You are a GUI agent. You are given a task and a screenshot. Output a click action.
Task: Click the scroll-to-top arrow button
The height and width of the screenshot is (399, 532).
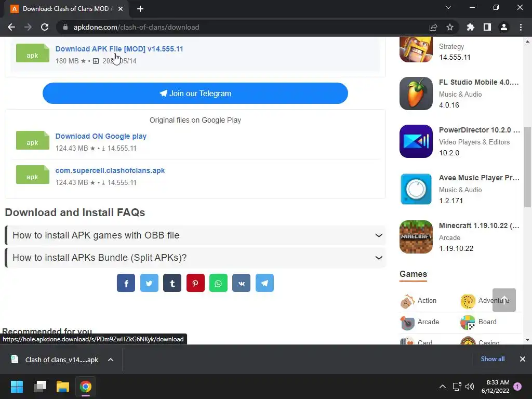point(504,300)
